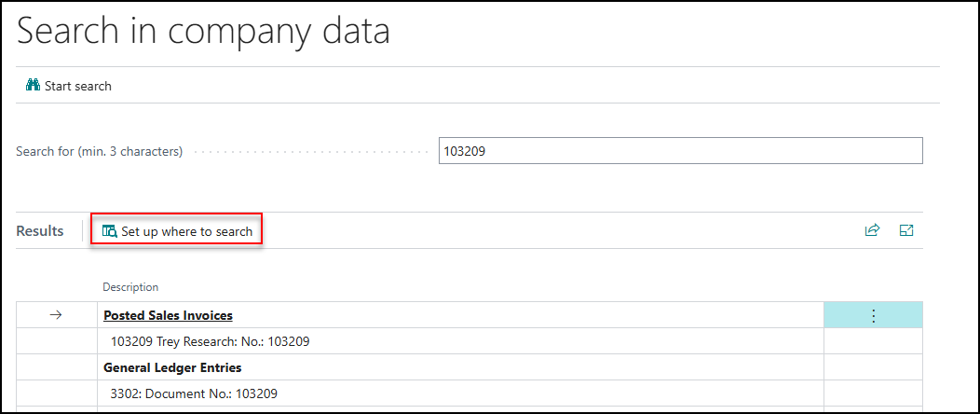The height and width of the screenshot is (414, 980).
Task: Click the Start search action text
Action: [x=78, y=86]
